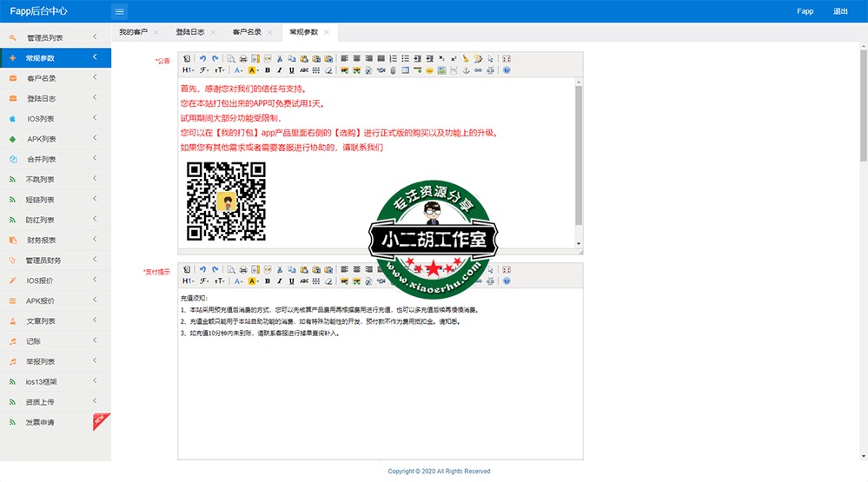Open 资质上传 sidebar item
The image size is (868, 482).
[x=56, y=402]
